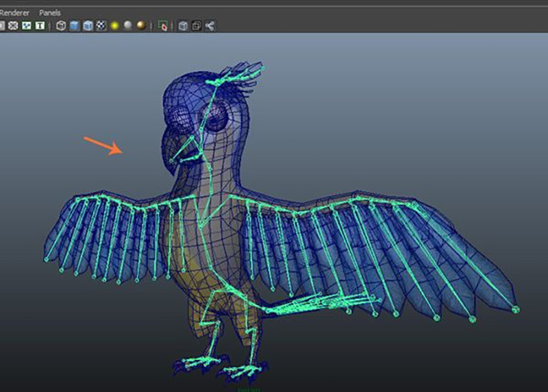The height and width of the screenshot is (392, 548).
Task: Enable Wireframe on Shaded cube icon
Action: (88, 26)
